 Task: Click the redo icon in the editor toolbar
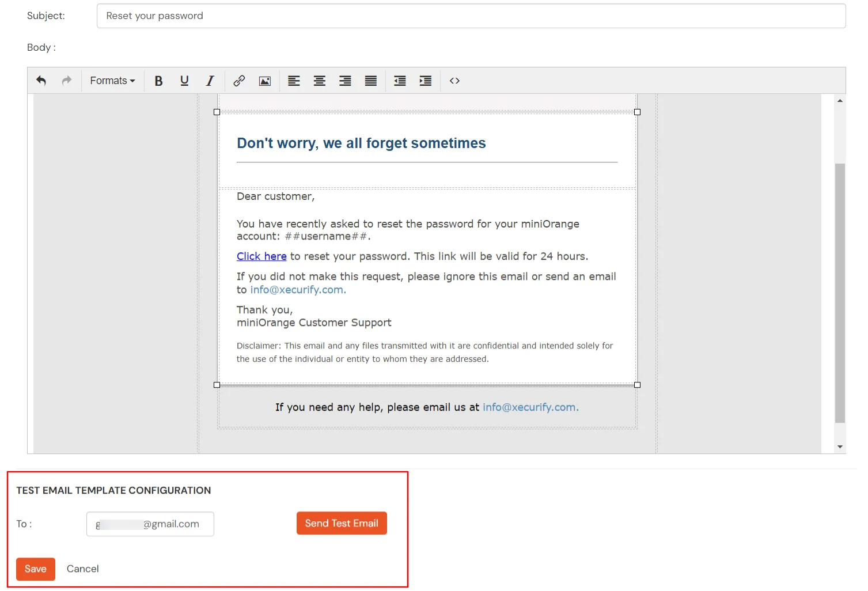click(x=66, y=81)
